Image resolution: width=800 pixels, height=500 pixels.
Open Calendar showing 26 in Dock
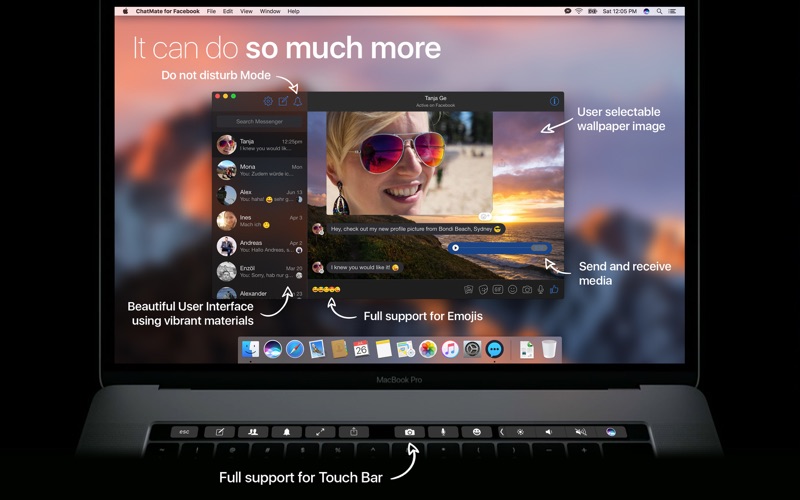click(361, 349)
